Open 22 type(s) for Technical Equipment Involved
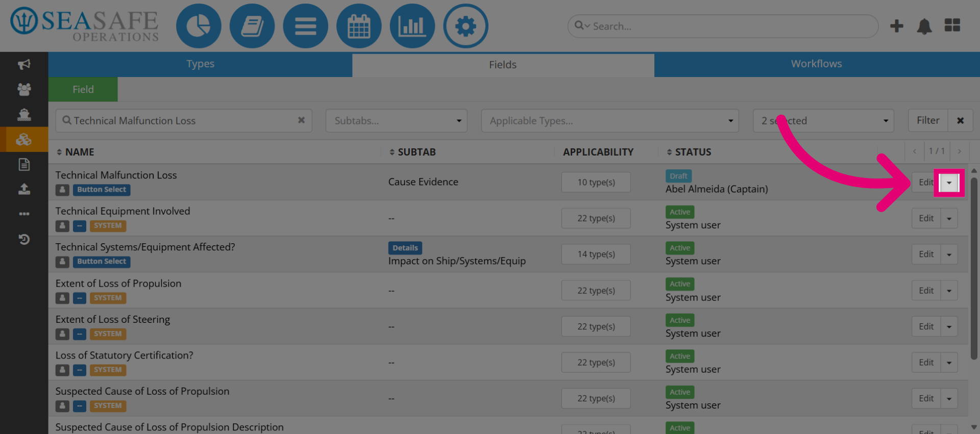Image resolution: width=980 pixels, height=434 pixels. pyautogui.click(x=596, y=218)
